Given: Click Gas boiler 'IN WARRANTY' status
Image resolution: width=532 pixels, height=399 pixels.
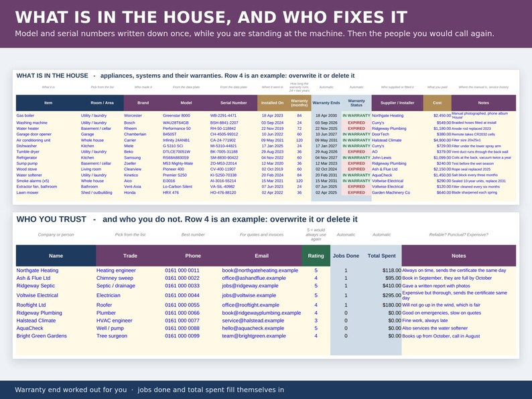Looking at the screenshot, I should coord(356,115).
